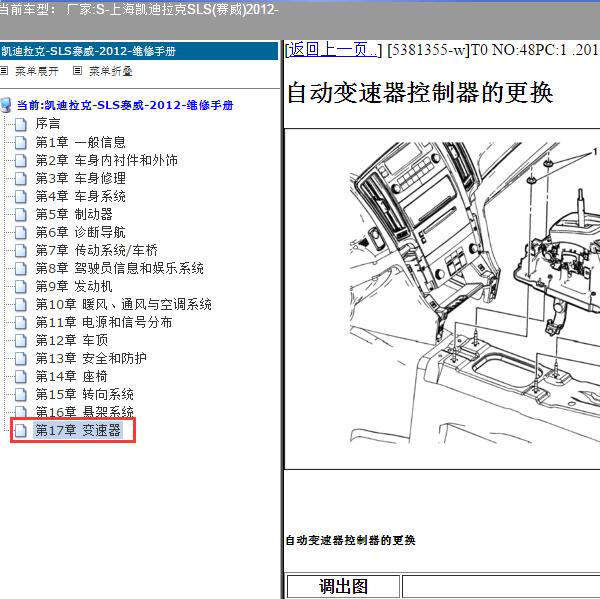Click the page icon beside 第16章 悬架系统
The width and height of the screenshot is (600, 599).
(21, 411)
